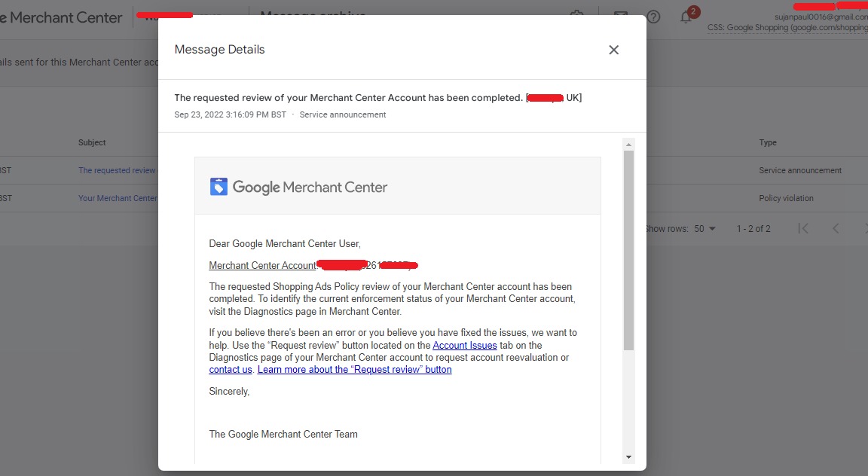Viewport: 868px width, 476px height.
Task: Click 'Service announcement' label under message subject
Action: [343, 114]
